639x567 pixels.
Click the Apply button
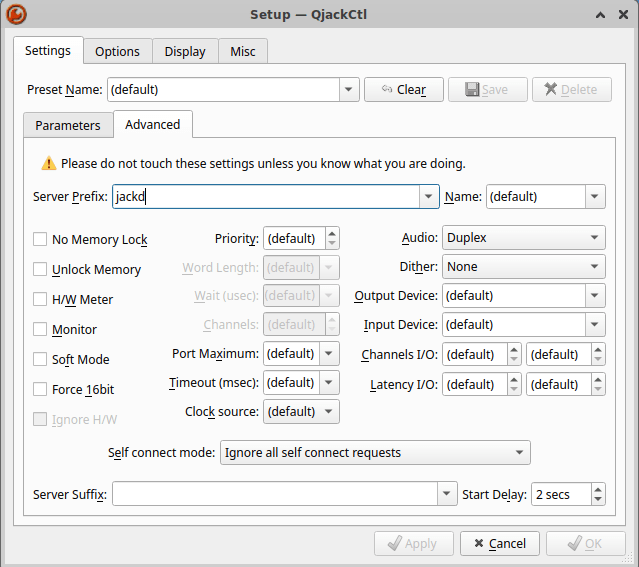[x=414, y=543]
